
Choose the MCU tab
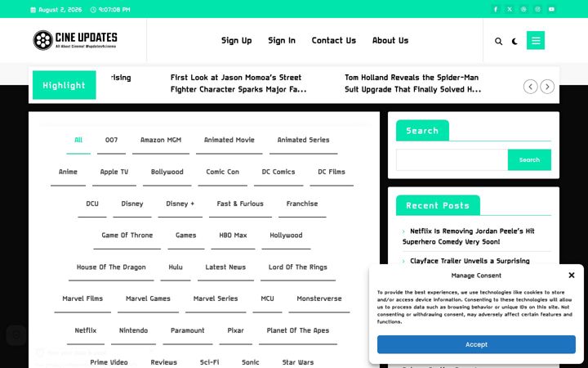pos(267,299)
